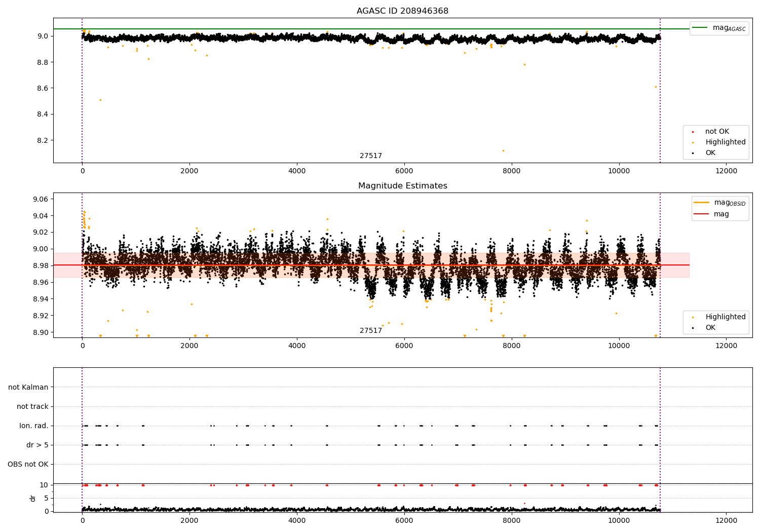760x532 pixels.
Task: Select the 8.2 y-axis tick label
Action: 43,140
